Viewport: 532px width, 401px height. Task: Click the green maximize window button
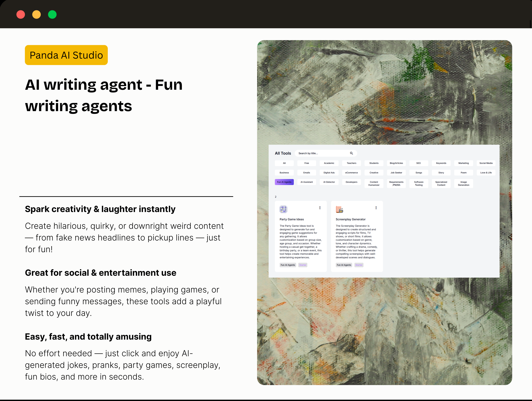coord(52,14)
